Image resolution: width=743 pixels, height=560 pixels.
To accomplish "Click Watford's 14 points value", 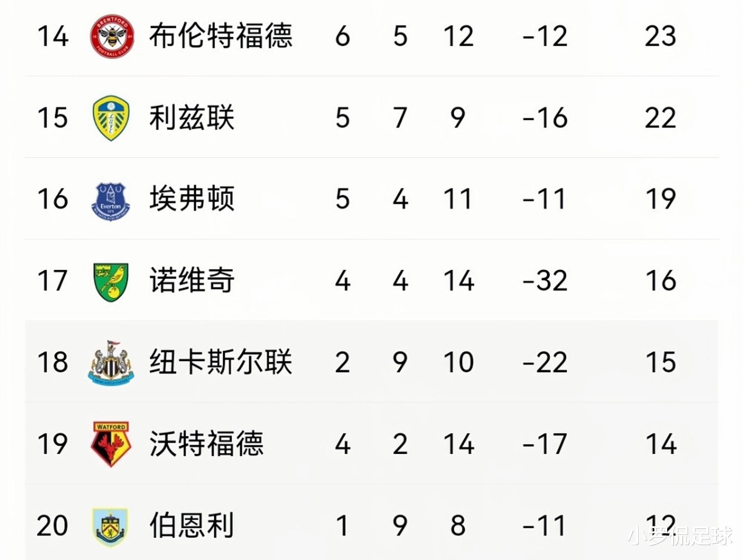I will (661, 443).
